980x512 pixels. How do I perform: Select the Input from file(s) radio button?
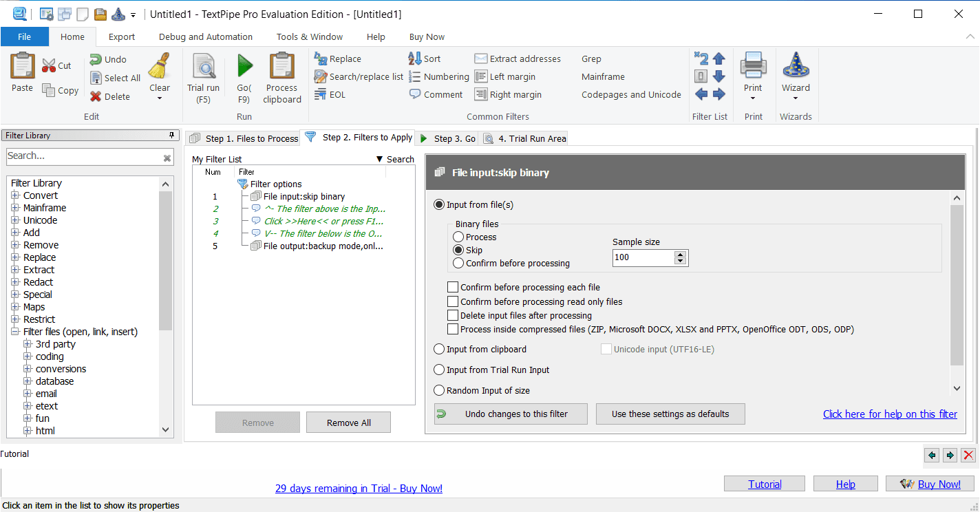439,204
